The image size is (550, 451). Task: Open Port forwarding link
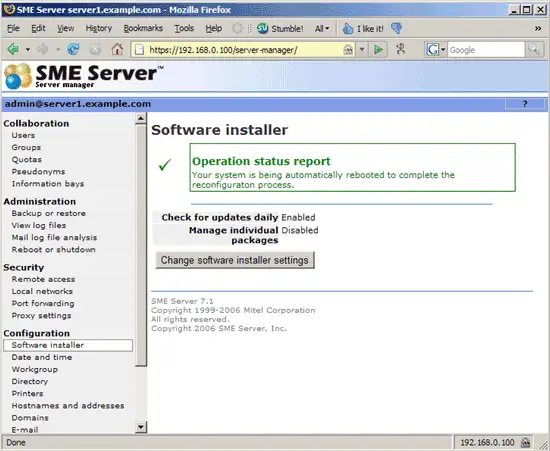(x=43, y=303)
